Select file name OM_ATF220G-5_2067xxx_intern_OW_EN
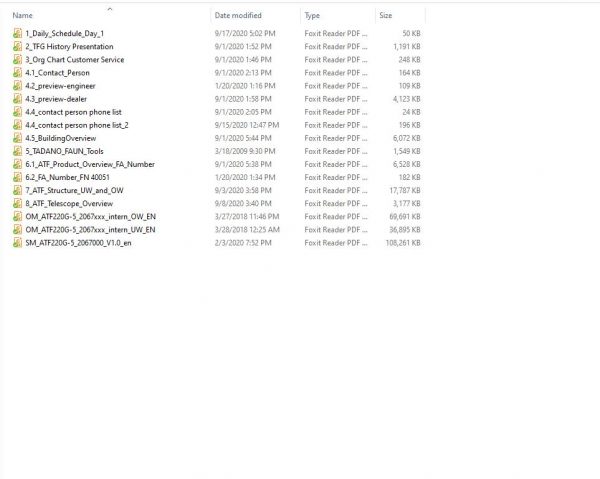 pos(91,217)
